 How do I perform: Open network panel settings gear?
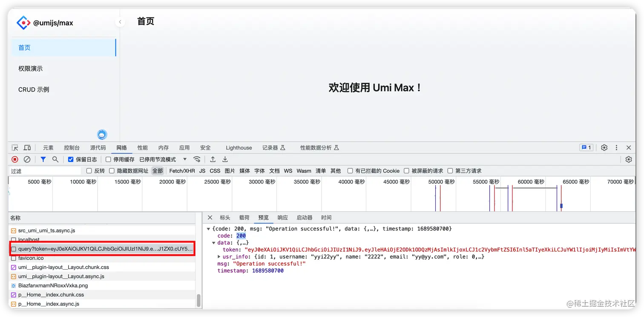tap(629, 159)
